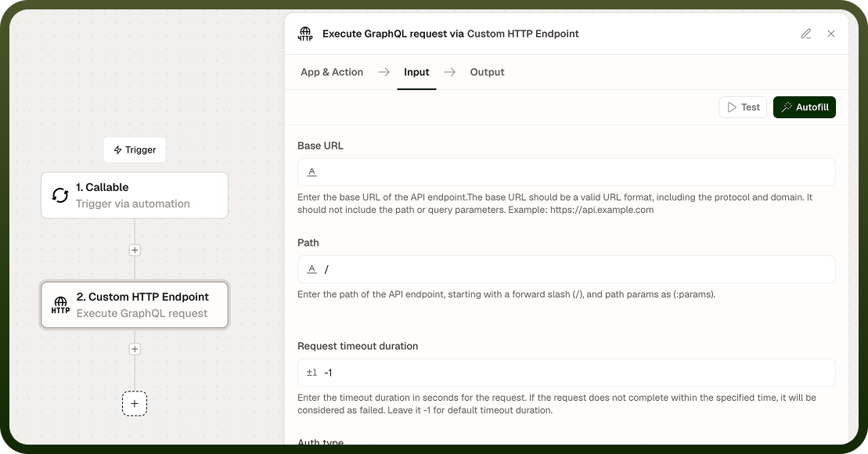Click the HTTP icon on step 2 node
The image size is (868, 454).
tap(60, 305)
